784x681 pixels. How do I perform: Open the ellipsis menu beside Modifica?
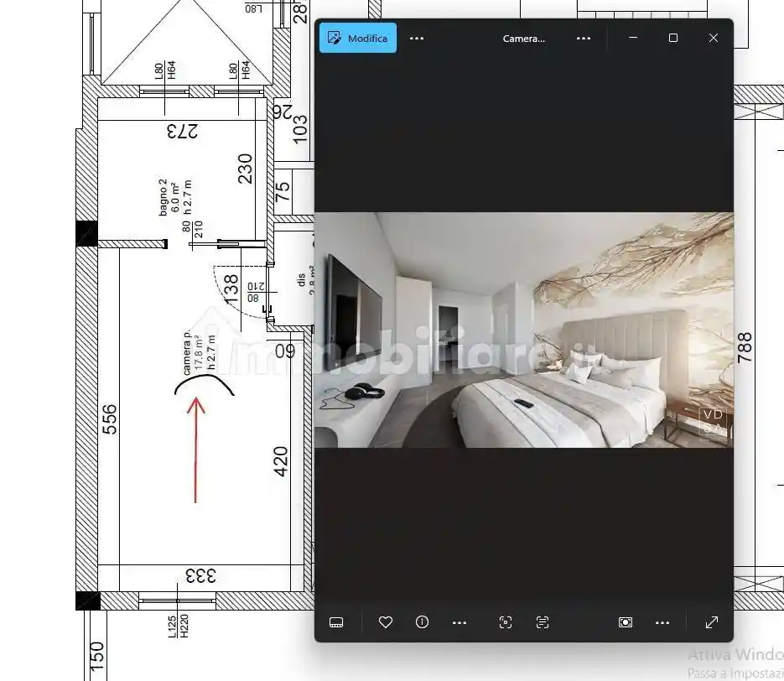[x=417, y=38]
